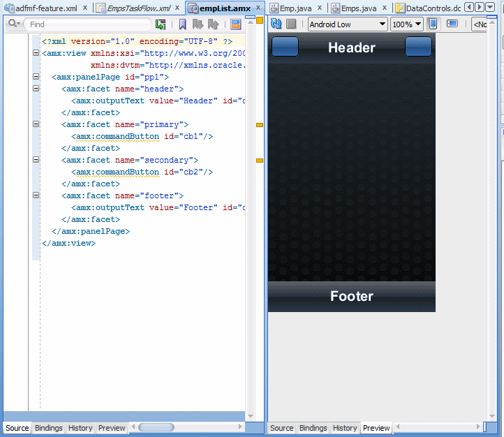
Task: Open the search options magnifier dropdown
Action: pos(14,24)
